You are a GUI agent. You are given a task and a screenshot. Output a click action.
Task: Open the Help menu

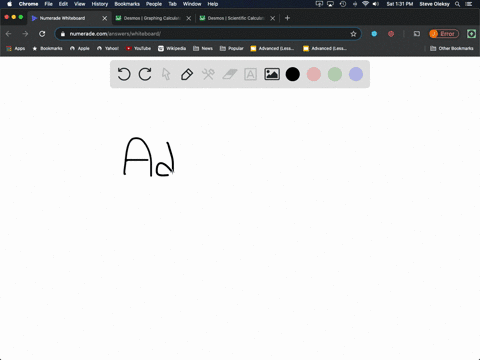(x=213, y=4)
